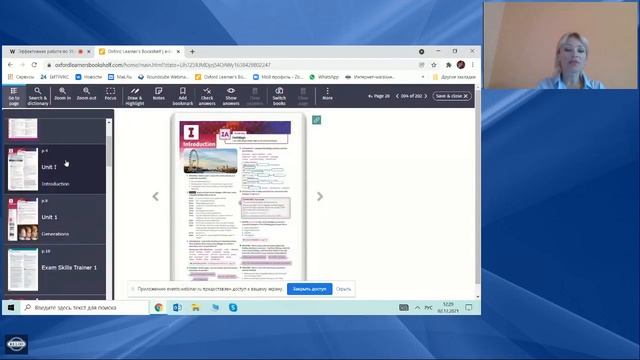Open the Notes tool
The height and width of the screenshot is (360, 640).
click(x=158, y=94)
